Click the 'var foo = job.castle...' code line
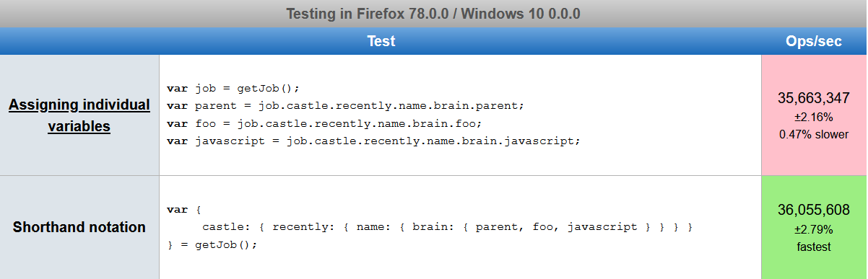This screenshot has height=279, width=868. click(324, 123)
